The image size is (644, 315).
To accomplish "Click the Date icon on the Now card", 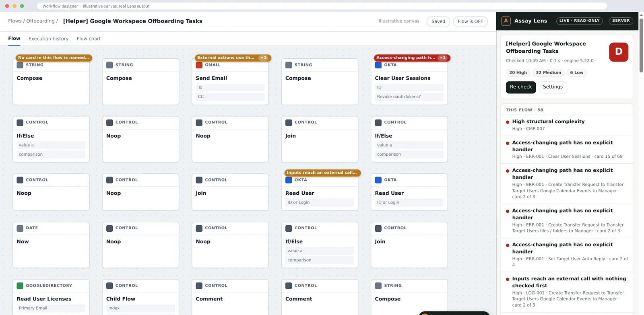I will [20, 228].
